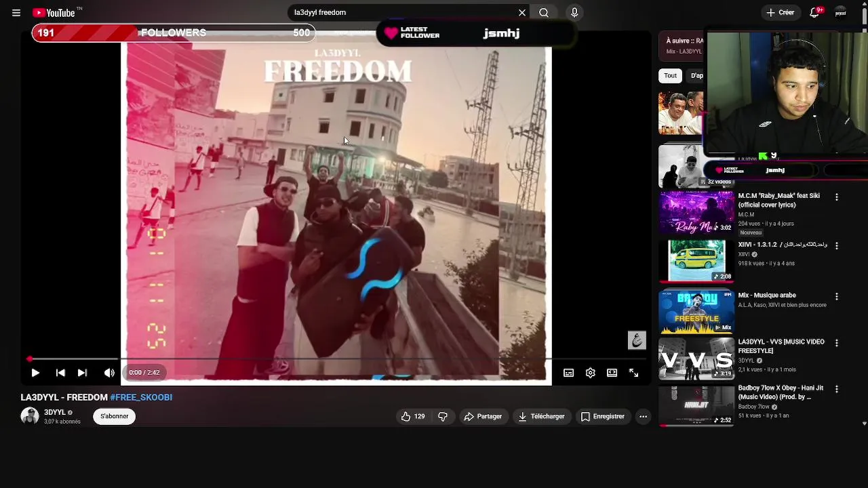Viewport: 868px width, 488px height.
Task: Open M.C.M Raby_Maak video thumbnail
Action: pos(696,212)
